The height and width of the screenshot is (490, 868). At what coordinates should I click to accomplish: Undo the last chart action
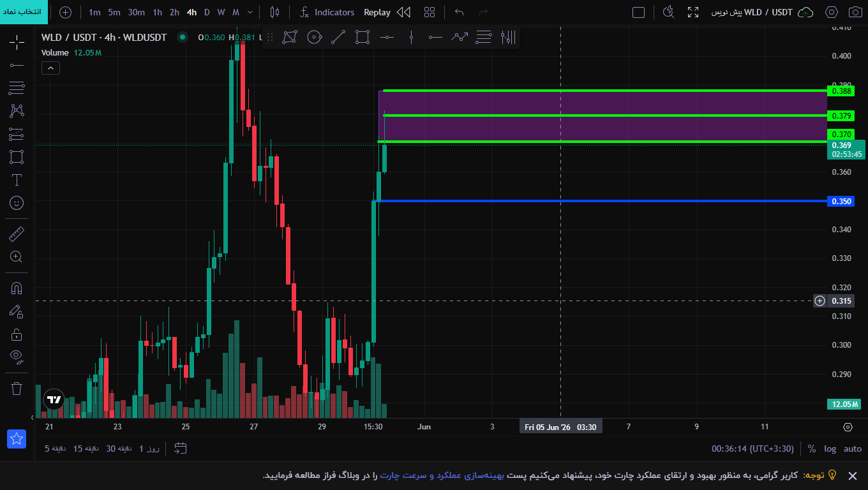point(459,12)
